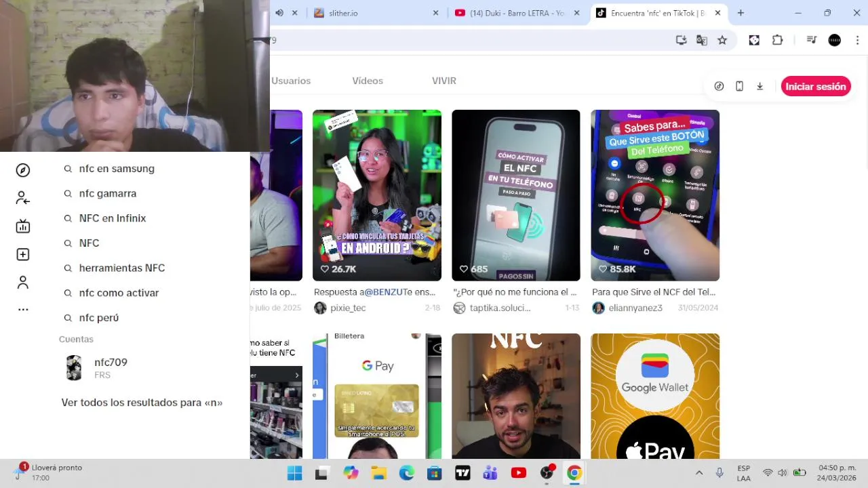This screenshot has width=868, height=488.
Task: Open the Google Pay Billetera video thumbnail
Action: 377,396
